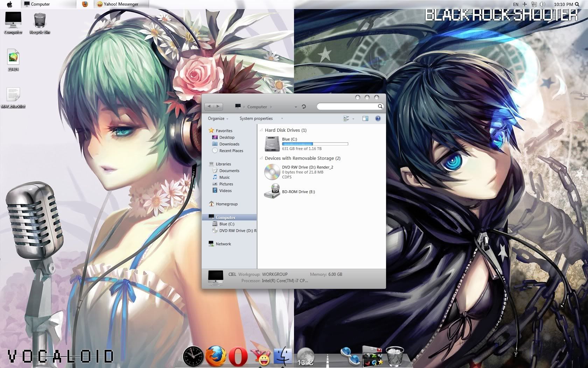Open the Recycle Bin desktop icon
The width and height of the screenshot is (588, 368).
(40, 23)
